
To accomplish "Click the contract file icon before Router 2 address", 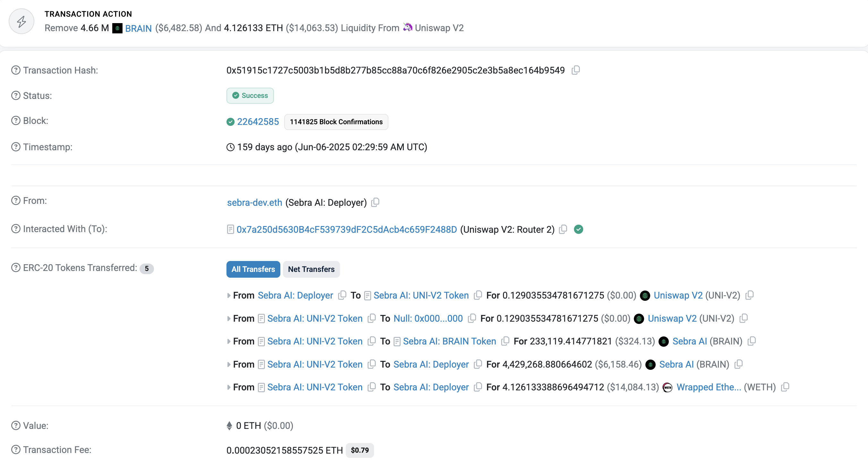I will tap(230, 230).
